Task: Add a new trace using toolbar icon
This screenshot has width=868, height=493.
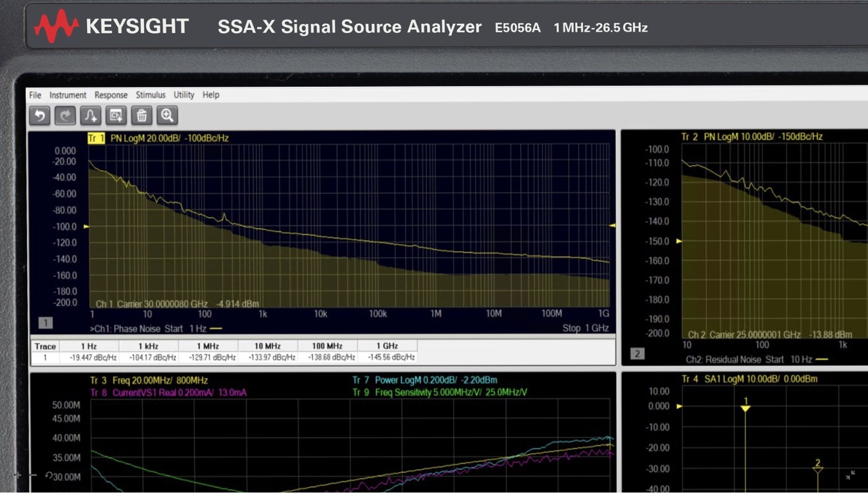Action: (x=90, y=116)
